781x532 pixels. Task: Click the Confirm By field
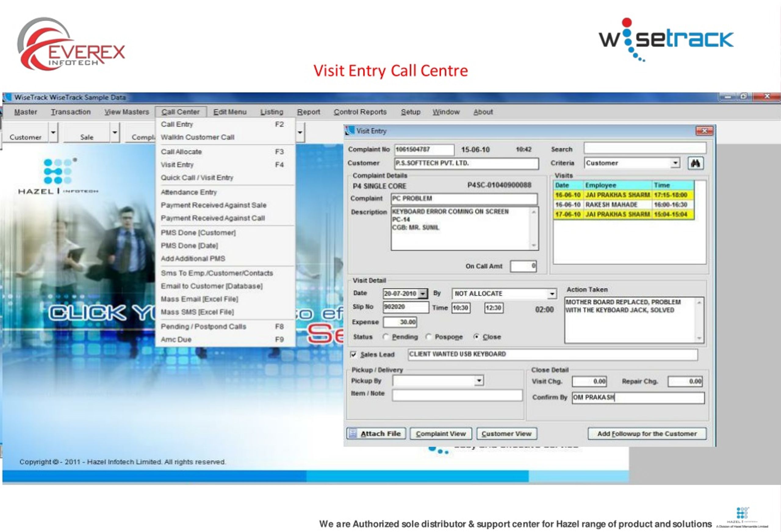638,398
